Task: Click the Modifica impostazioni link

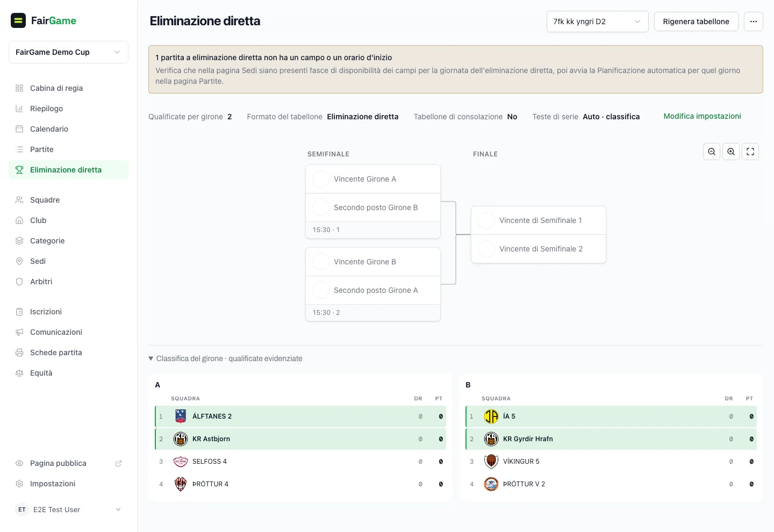Action: pos(702,116)
